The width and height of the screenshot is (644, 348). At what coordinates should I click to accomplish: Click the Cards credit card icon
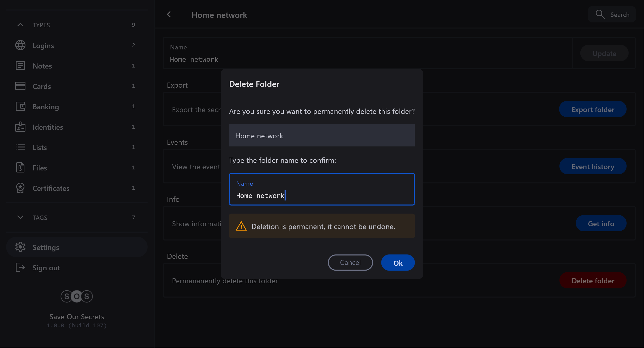tap(20, 86)
